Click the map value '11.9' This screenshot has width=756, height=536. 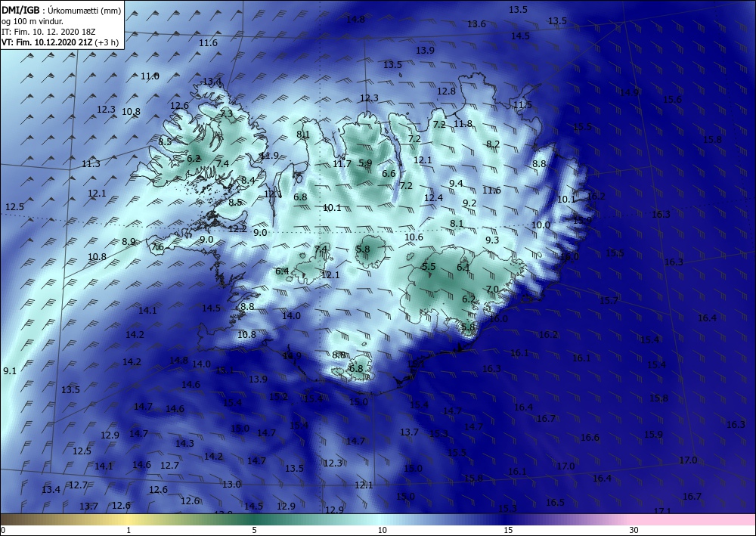tap(269, 156)
